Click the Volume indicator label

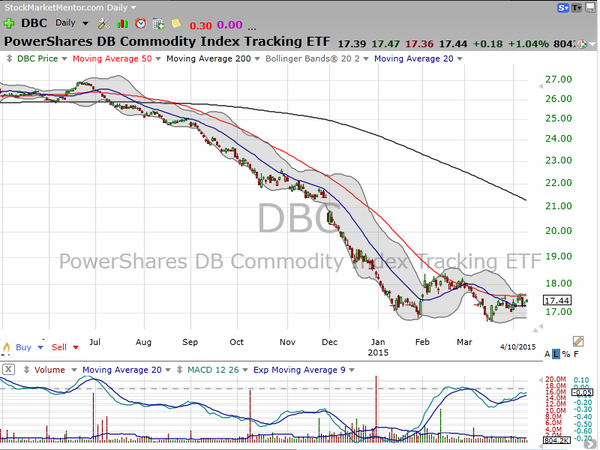(x=50, y=370)
